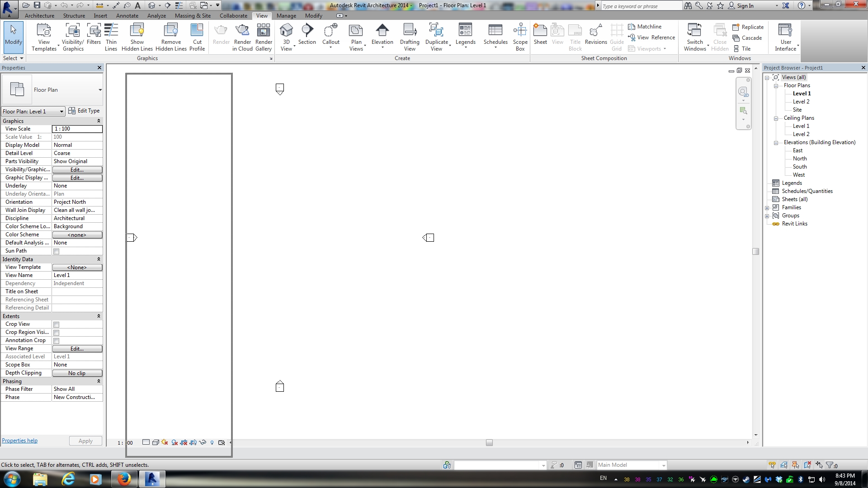Screen dimensions: 868x488
Task: Click the horizontal scrollbar thumb
Action: [489, 443]
